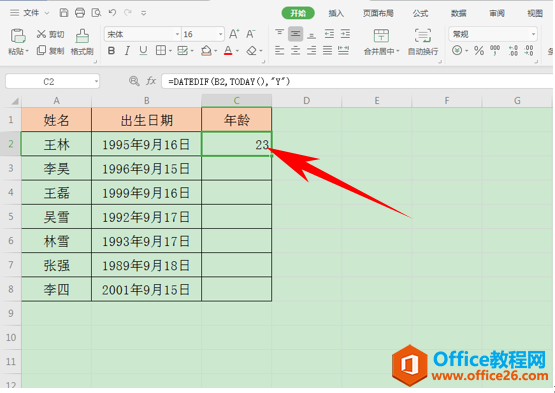
Task: Click the eraser clear-format icon
Action: (251, 51)
